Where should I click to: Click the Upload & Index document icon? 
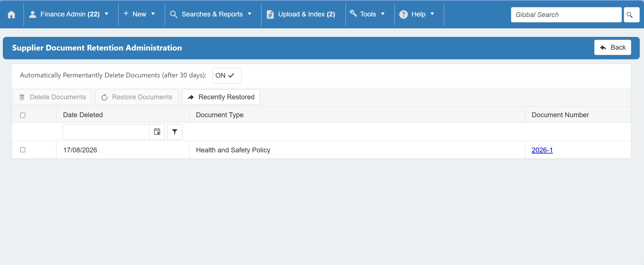point(270,14)
